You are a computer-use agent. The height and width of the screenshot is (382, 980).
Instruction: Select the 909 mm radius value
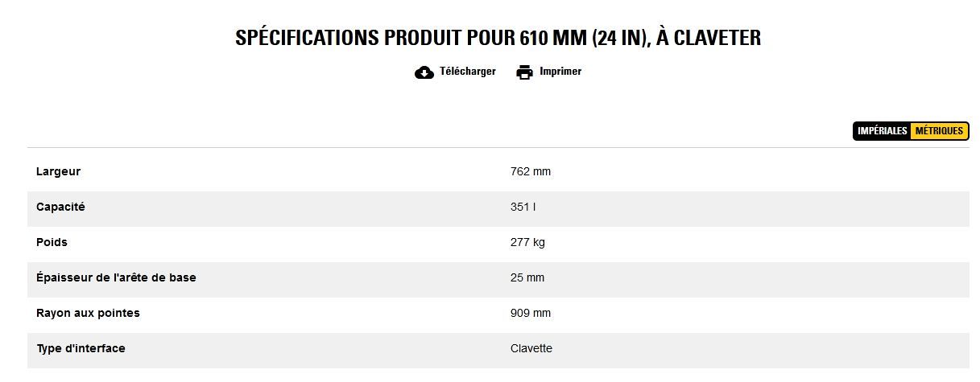[x=531, y=313]
